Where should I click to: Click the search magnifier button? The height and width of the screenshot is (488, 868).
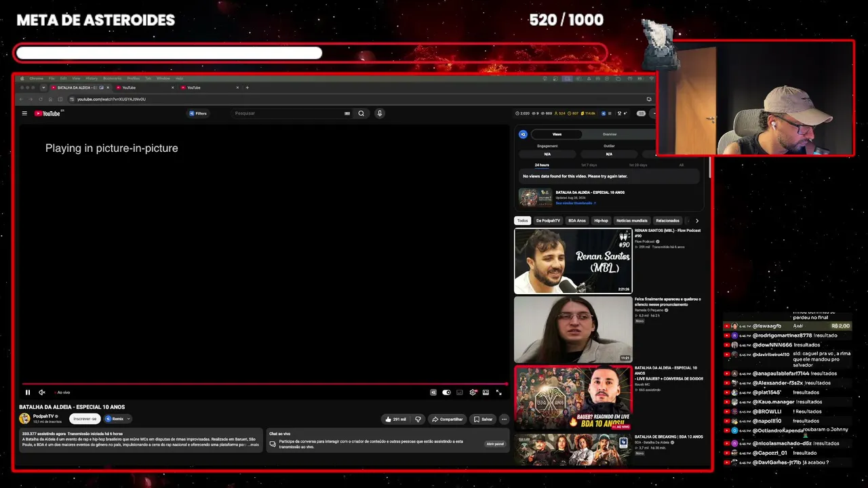pos(361,113)
